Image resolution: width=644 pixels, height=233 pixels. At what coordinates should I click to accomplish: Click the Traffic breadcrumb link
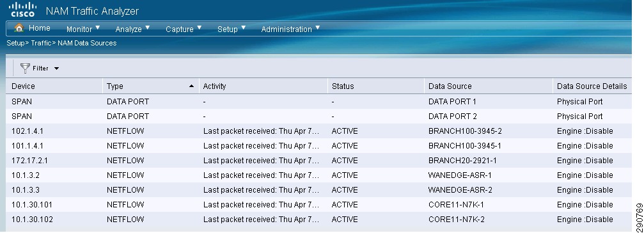[41, 43]
